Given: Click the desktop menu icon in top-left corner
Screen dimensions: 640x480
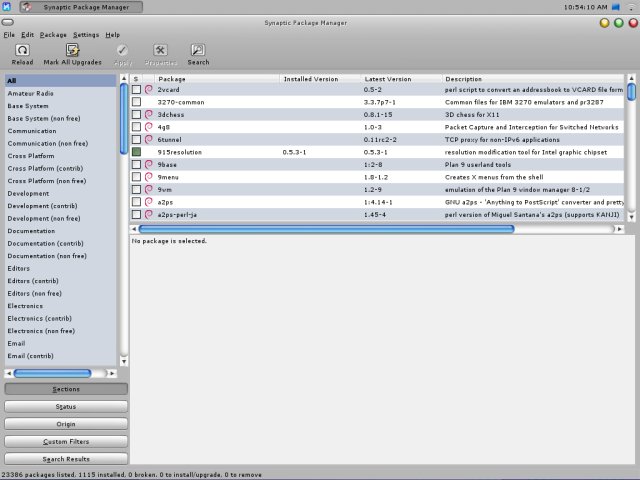Looking at the screenshot, I should 7,7.
